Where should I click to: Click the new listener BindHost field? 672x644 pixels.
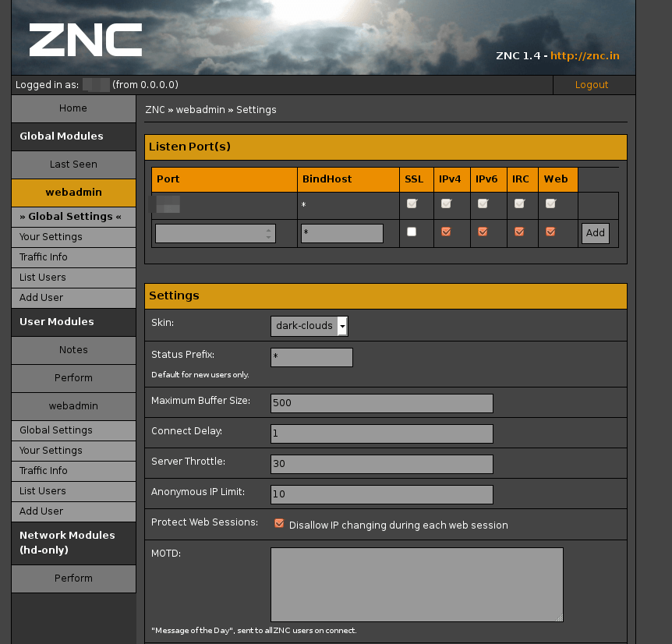click(x=342, y=234)
